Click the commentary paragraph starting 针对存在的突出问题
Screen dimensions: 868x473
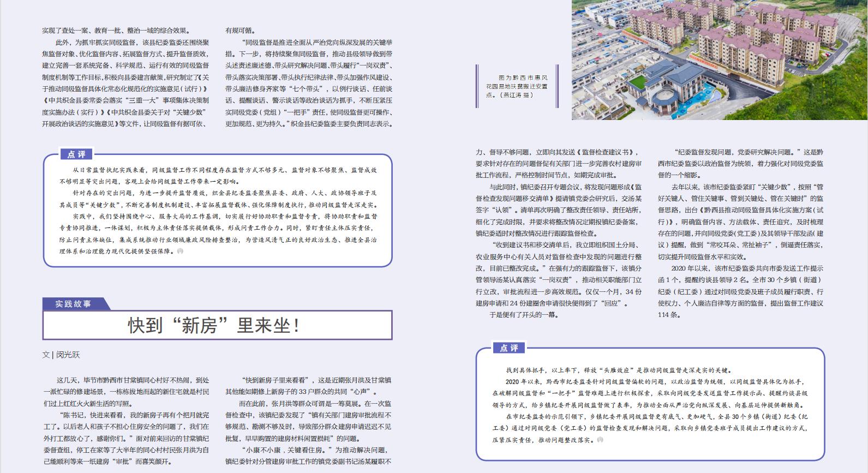point(218,199)
